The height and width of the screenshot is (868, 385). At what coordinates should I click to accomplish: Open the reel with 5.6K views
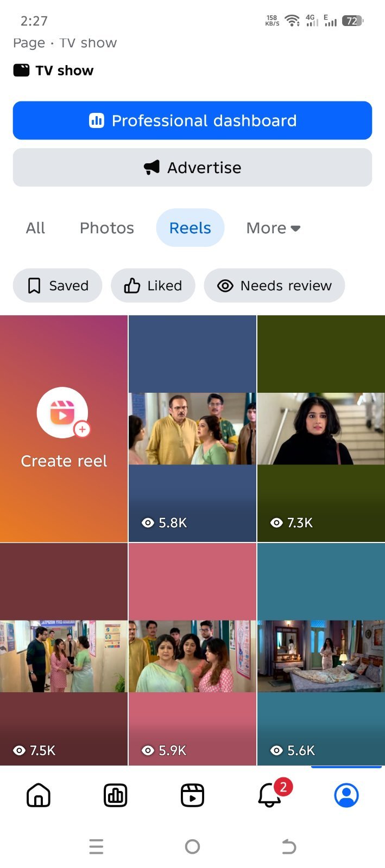321,655
